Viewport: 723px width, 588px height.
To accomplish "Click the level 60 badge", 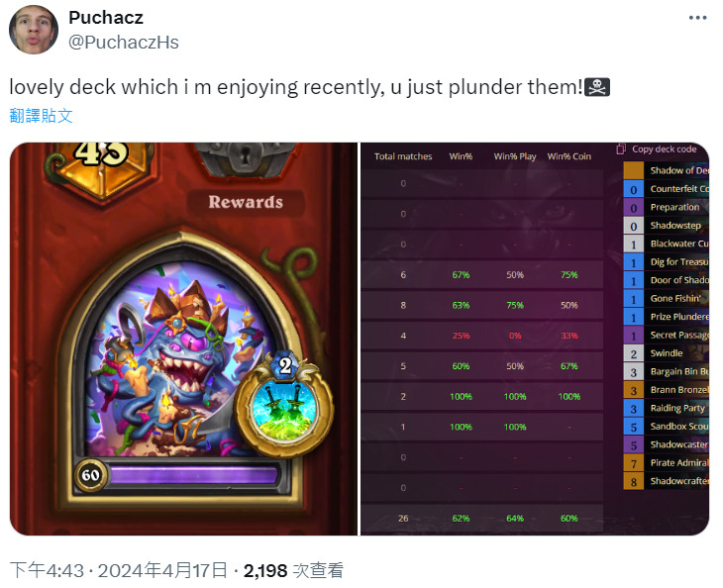I will point(90,475).
